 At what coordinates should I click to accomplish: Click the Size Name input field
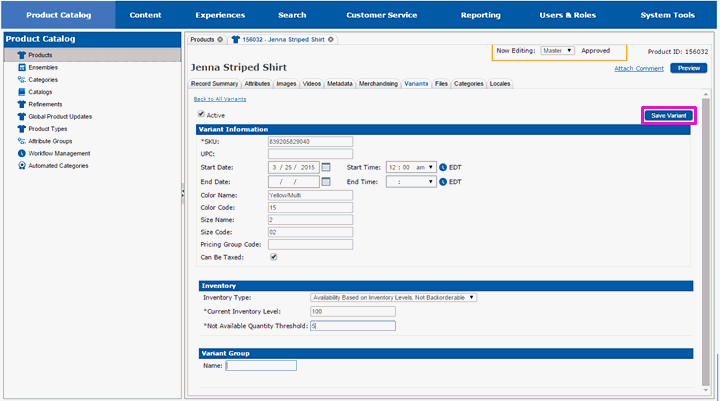click(310, 220)
